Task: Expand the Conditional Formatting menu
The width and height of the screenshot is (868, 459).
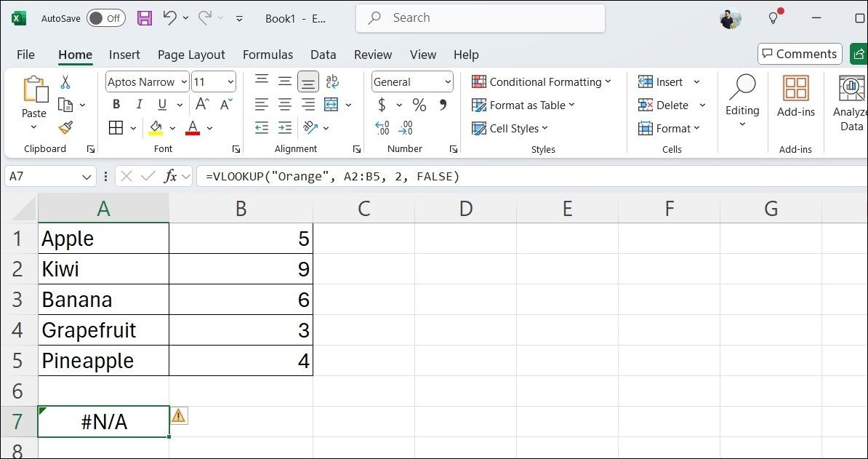Action: (x=542, y=82)
